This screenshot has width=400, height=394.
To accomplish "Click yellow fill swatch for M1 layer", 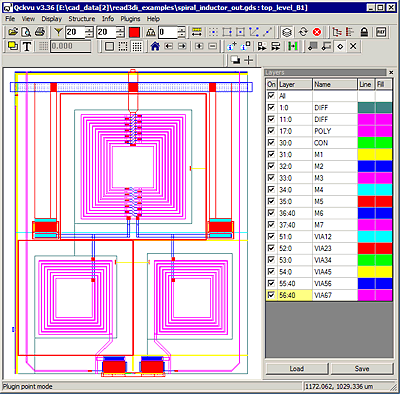I will click(x=384, y=154).
